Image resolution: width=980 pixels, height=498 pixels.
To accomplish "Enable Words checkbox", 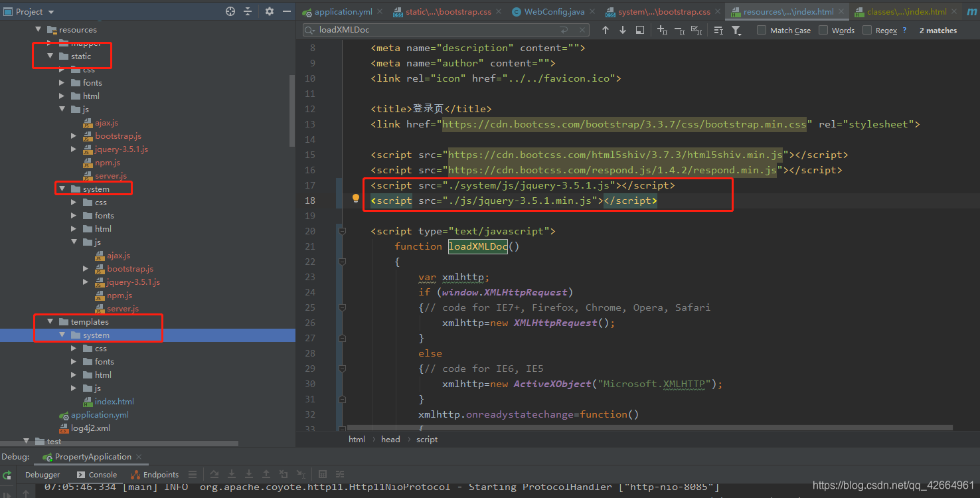I will [x=823, y=30].
